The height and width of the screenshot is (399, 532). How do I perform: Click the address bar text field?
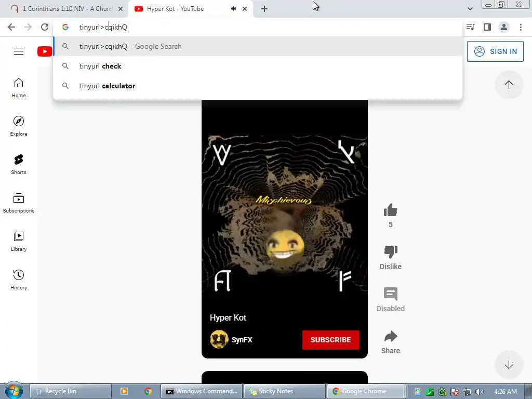click(x=258, y=27)
